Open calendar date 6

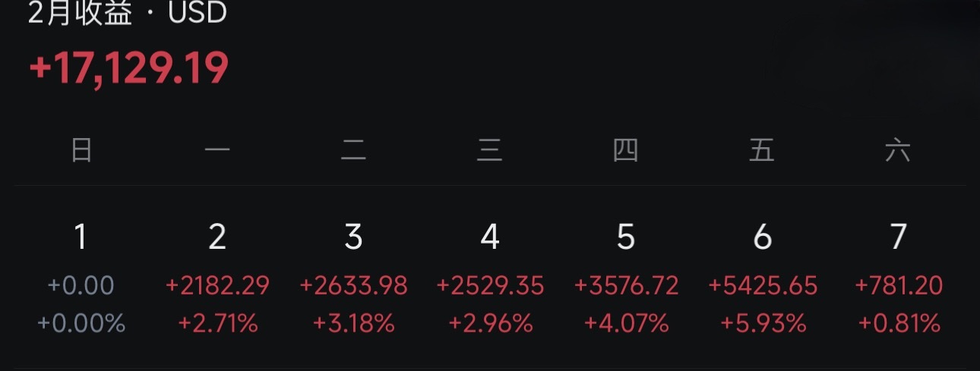pyautogui.click(x=762, y=237)
